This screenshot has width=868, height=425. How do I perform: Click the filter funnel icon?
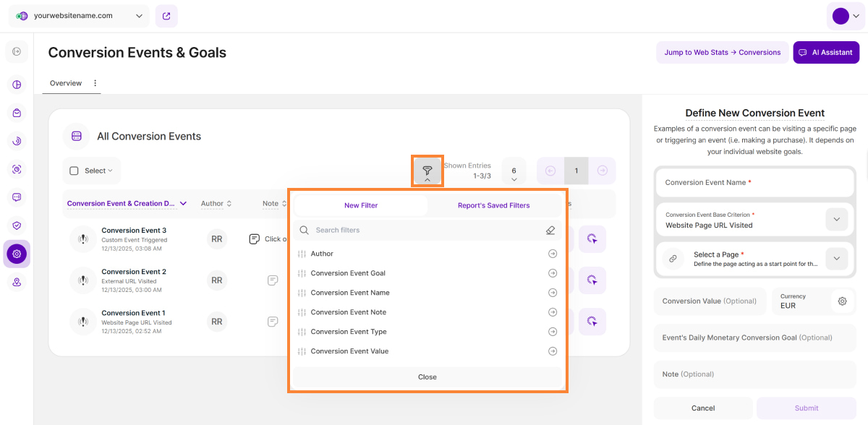tap(427, 171)
